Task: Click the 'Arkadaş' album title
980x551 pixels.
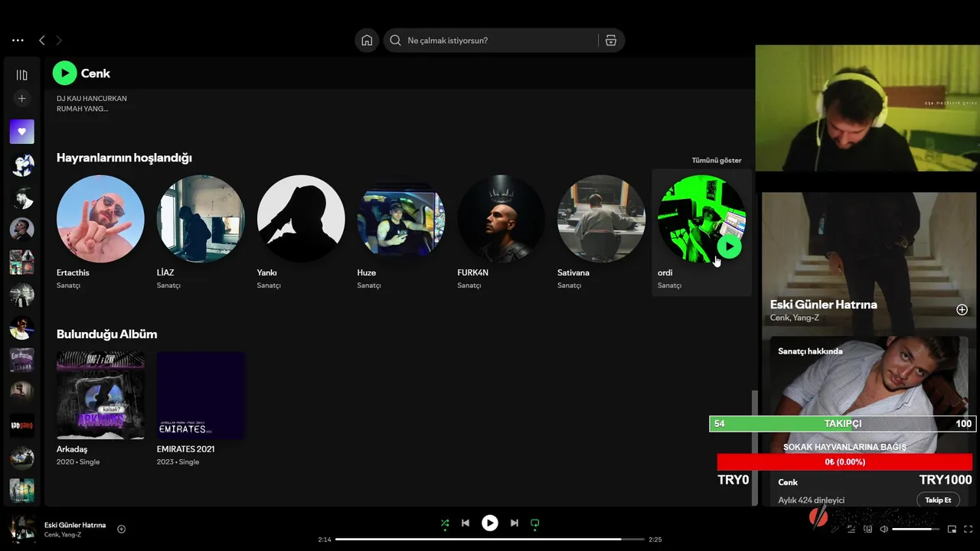Action: tap(72, 449)
